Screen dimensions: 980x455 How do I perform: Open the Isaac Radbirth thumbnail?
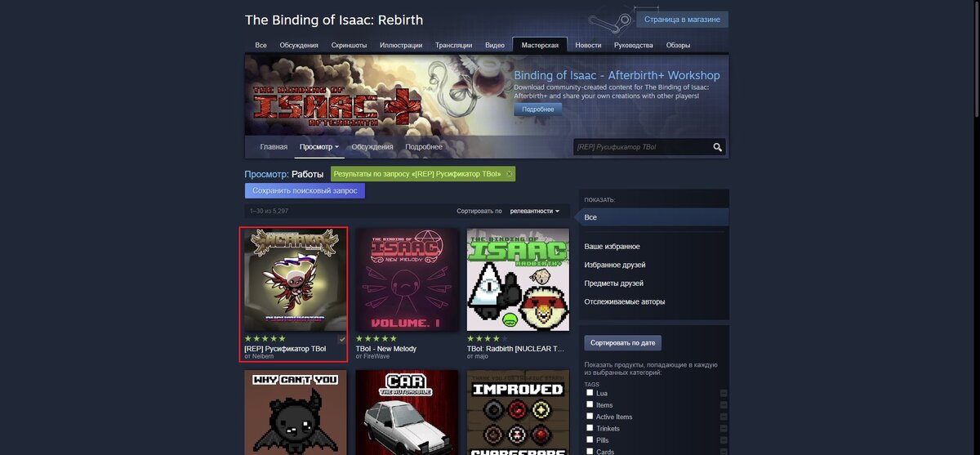(518, 280)
